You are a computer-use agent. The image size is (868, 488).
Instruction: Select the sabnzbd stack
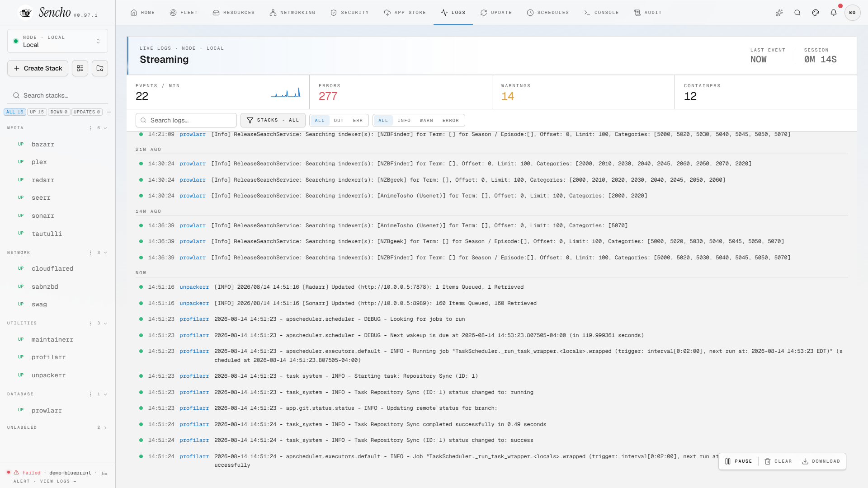click(x=57, y=287)
